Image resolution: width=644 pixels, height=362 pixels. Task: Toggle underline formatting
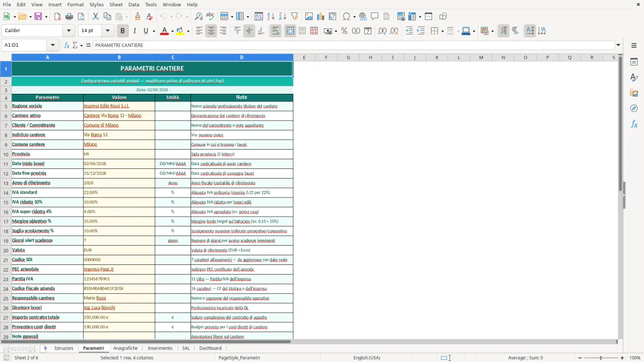coord(145,31)
